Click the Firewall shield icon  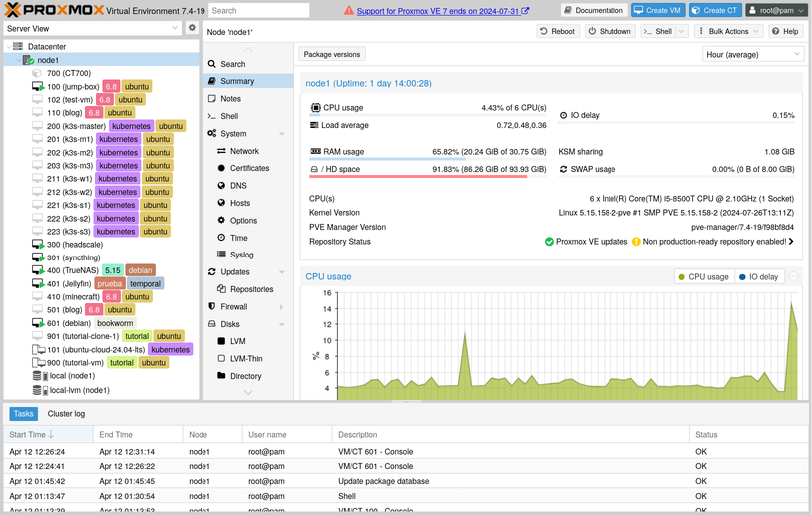(211, 306)
